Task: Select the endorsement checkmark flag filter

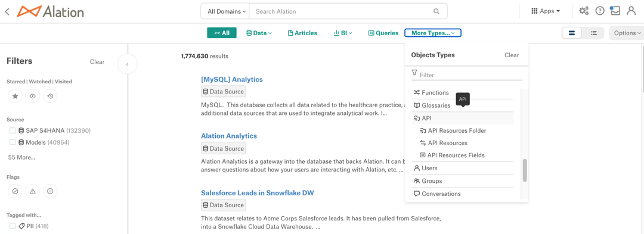Action: [15, 191]
